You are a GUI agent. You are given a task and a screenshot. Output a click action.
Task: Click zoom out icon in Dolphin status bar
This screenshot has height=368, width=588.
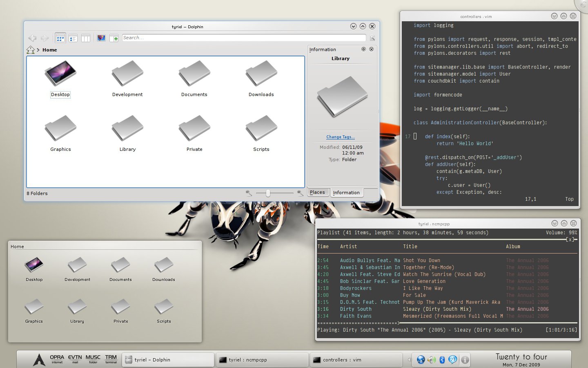coord(249,193)
